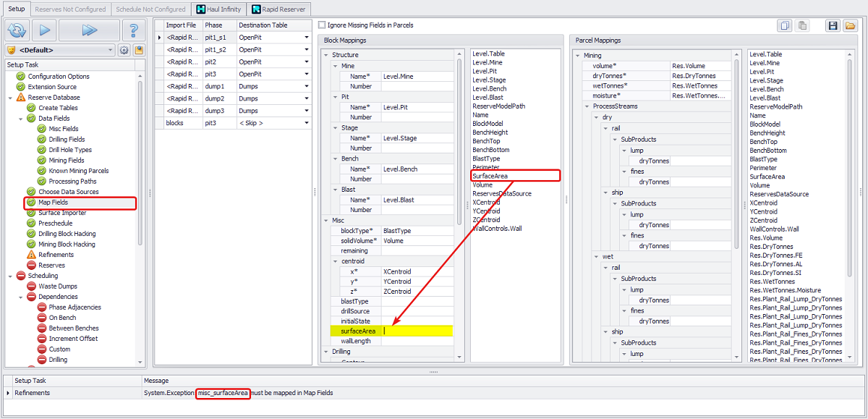Run the single-step play button
The image size is (868, 419).
44,30
